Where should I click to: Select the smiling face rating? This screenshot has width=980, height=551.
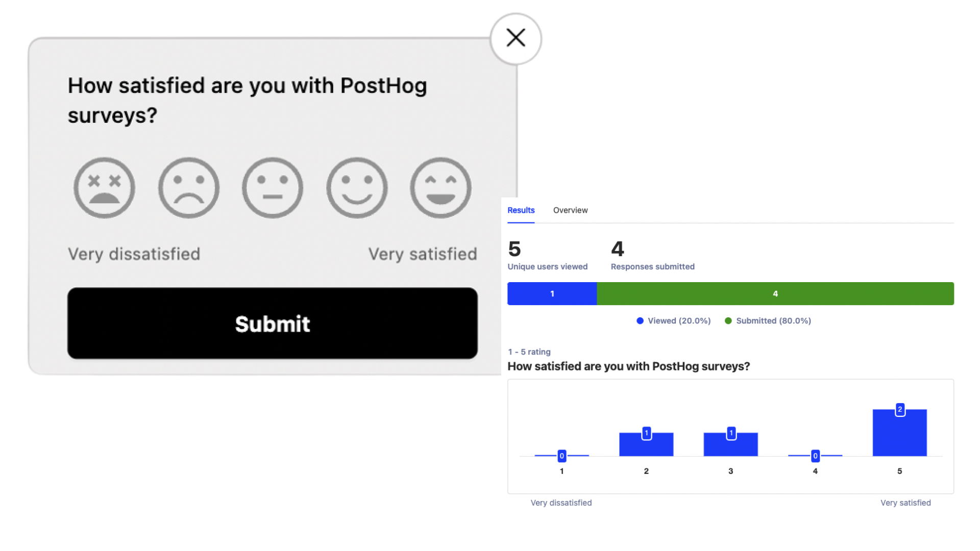click(357, 188)
